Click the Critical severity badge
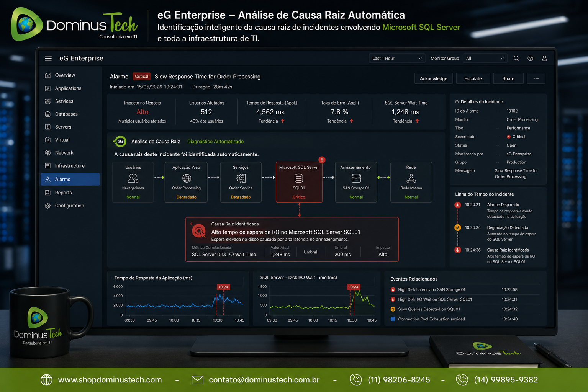 click(x=141, y=77)
